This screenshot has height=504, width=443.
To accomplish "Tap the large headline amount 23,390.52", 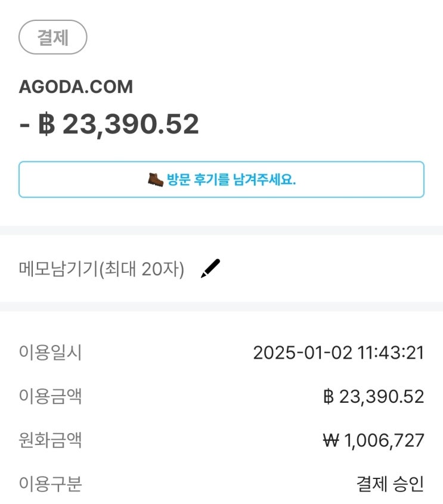I will coord(131,125).
